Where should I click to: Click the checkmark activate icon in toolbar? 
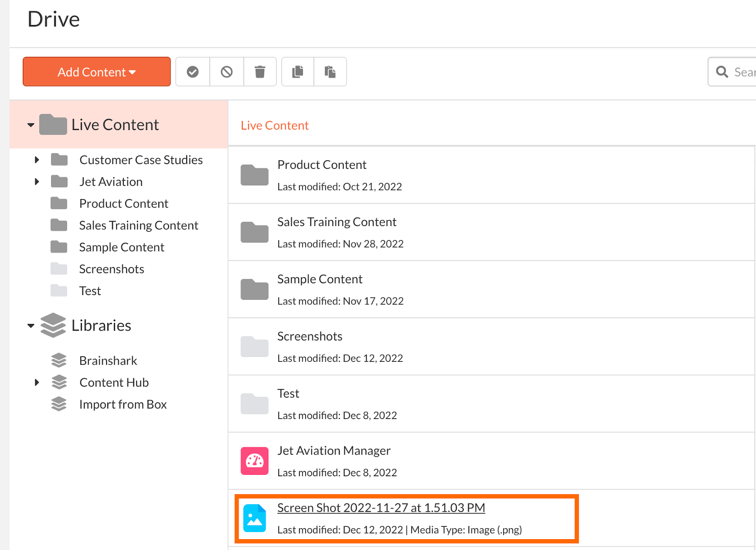(x=193, y=72)
